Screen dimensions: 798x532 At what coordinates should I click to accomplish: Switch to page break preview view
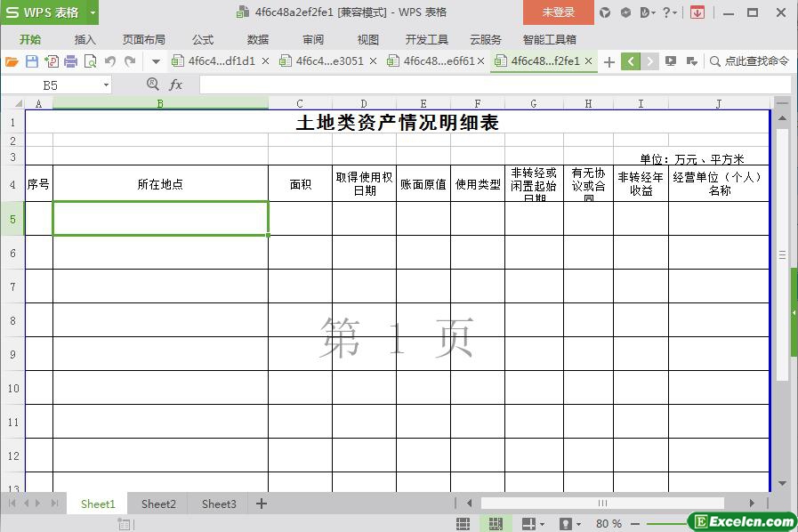[x=496, y=524]
